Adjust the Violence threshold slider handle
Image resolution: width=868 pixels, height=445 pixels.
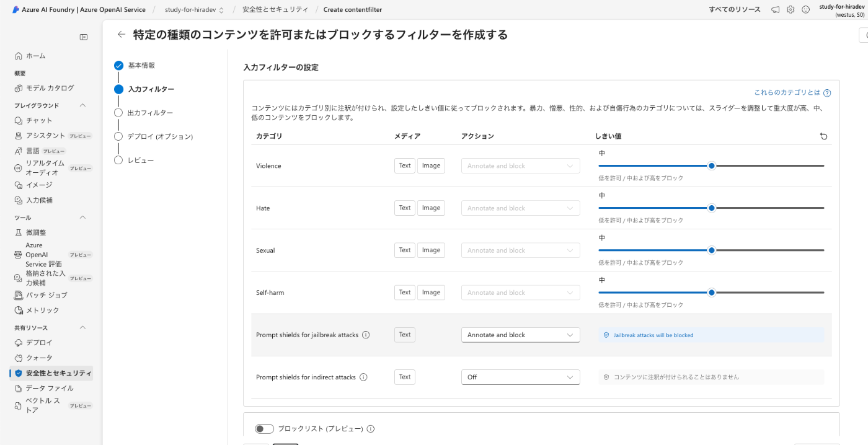click(x=712, y=165)
